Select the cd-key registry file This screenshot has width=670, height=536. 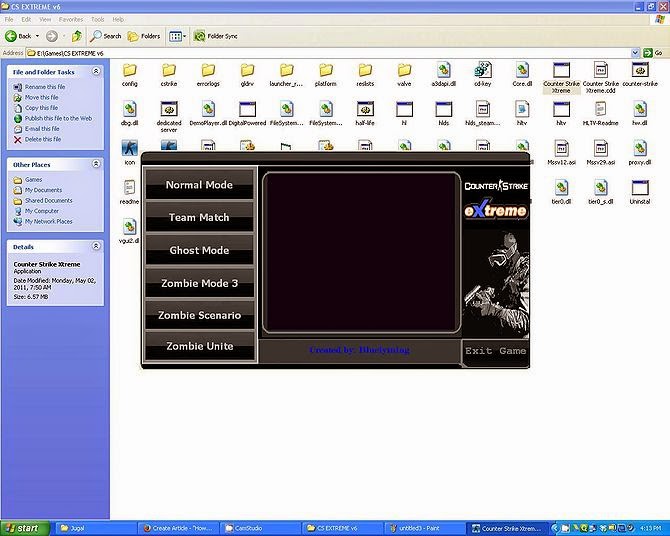pyautogui.click(x=483, y=75)
